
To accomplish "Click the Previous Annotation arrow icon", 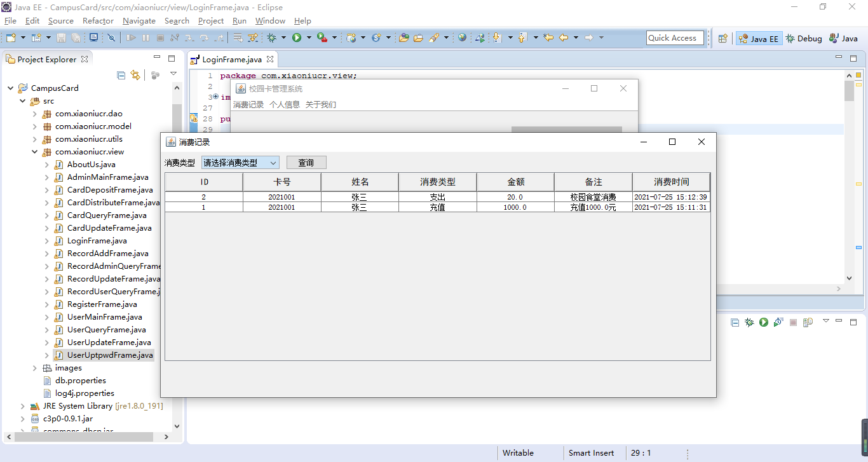I will (x=522, y=37).
